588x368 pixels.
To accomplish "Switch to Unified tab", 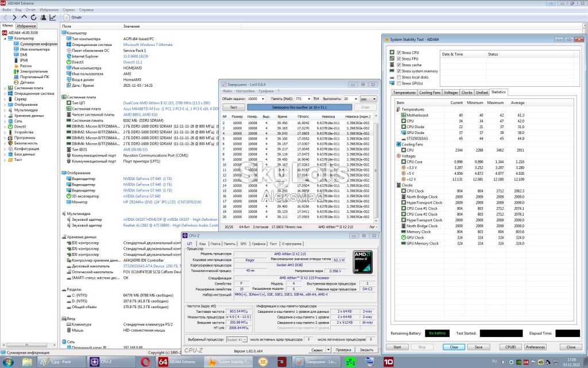I will point(482,93).
